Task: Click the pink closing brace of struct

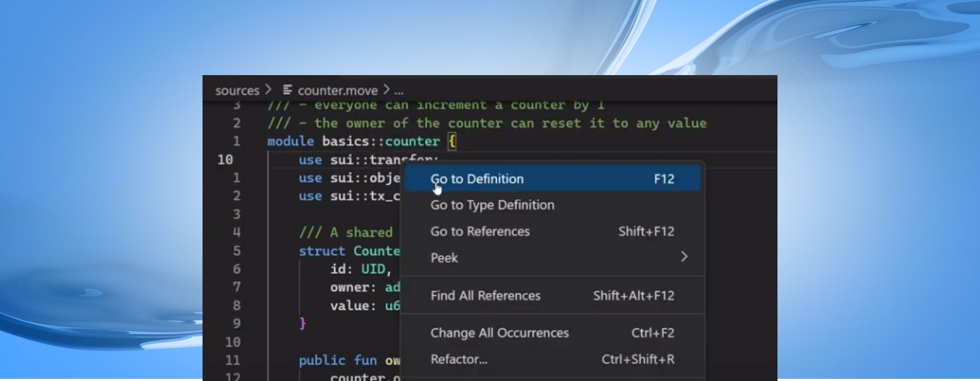Action: pyautogui.click(x=303, y=323)
